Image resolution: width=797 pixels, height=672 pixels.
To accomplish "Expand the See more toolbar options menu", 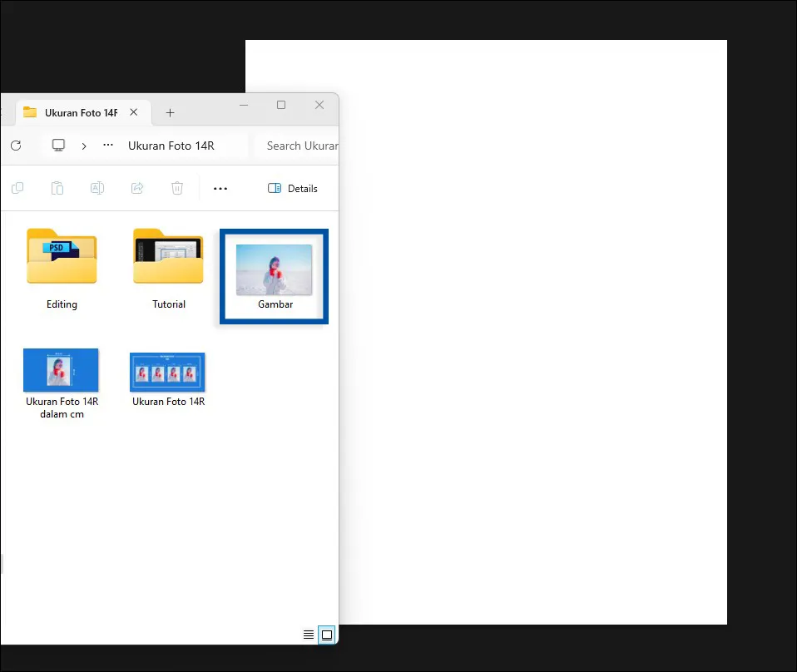I will click(x=220, y=189).
